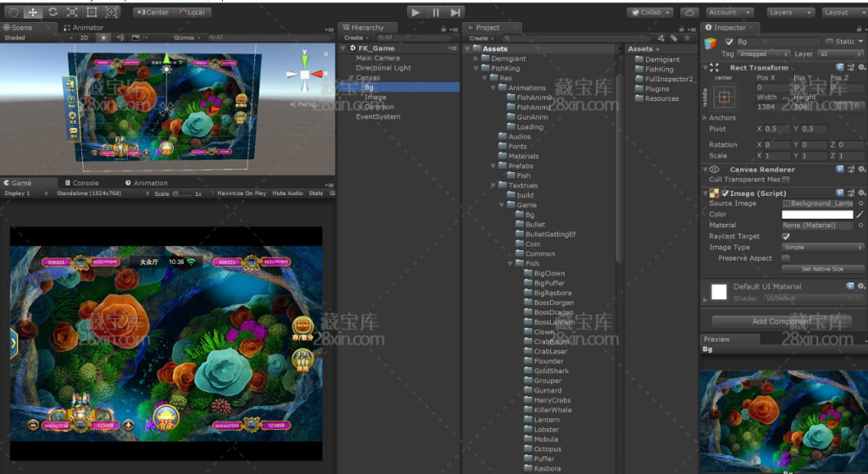The height and width of the screenshot is (474, 868).
Task: Open the white Color swatch in Image
Action: point(816,215)
